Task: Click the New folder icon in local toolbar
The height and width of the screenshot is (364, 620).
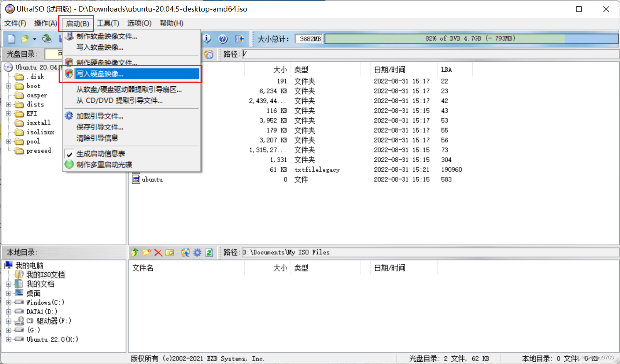Action: pos(147,252)
